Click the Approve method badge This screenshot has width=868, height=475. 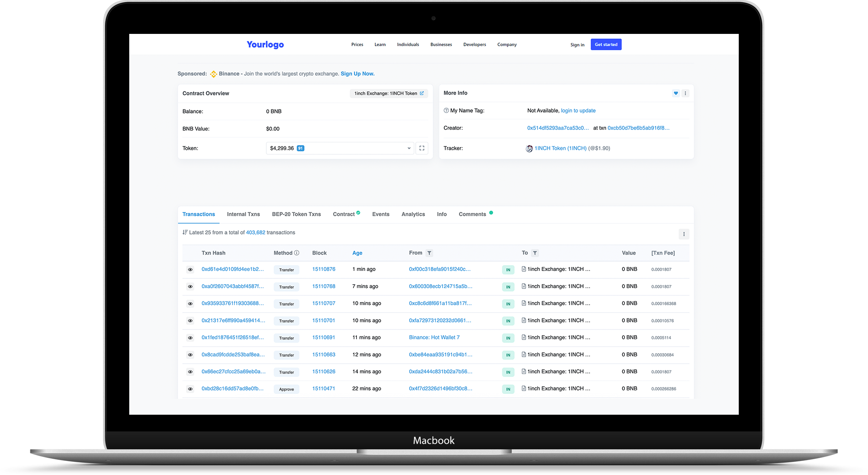click(287, 389)
